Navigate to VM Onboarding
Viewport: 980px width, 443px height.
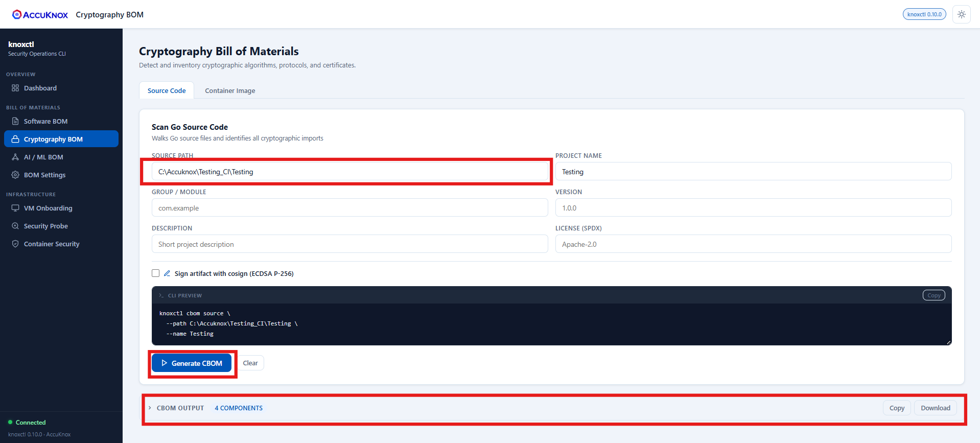pyautogui.click(x=61, y=208)
